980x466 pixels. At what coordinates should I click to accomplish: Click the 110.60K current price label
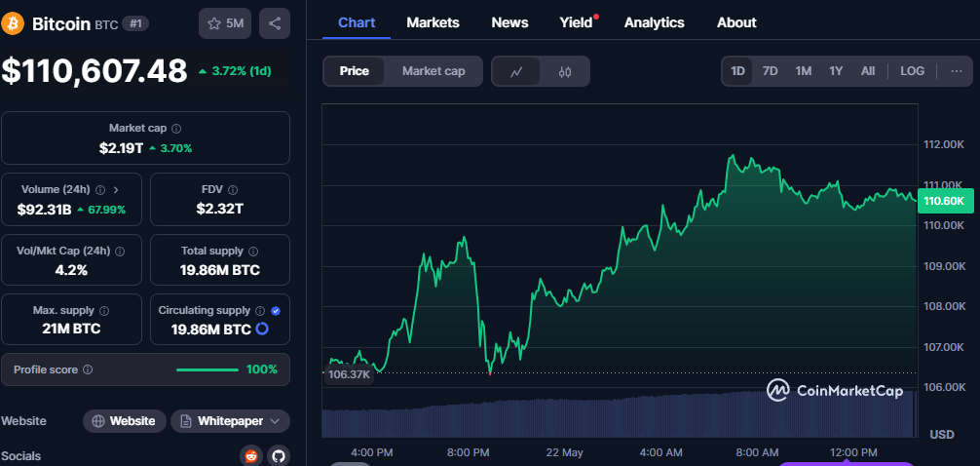tap(945, 201)
